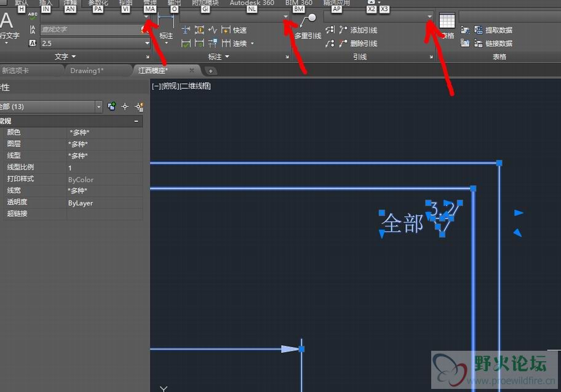Click 链接数据 link data

tap(493, 43)
